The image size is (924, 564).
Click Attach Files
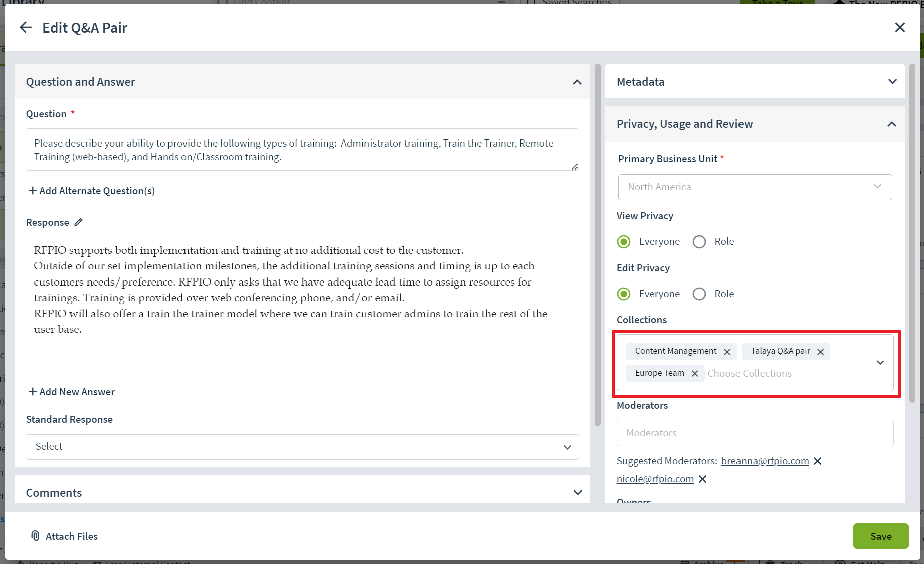pyautogui.click(x=64, y=536)
